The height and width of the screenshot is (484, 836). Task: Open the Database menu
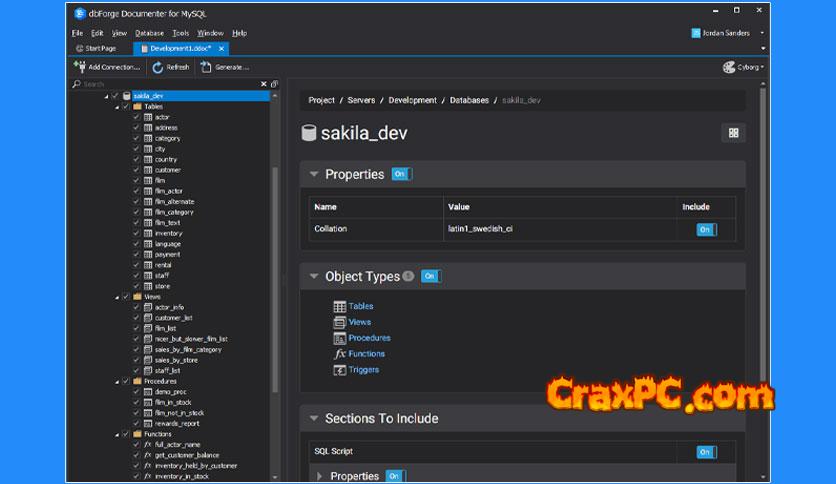[149, 33]
